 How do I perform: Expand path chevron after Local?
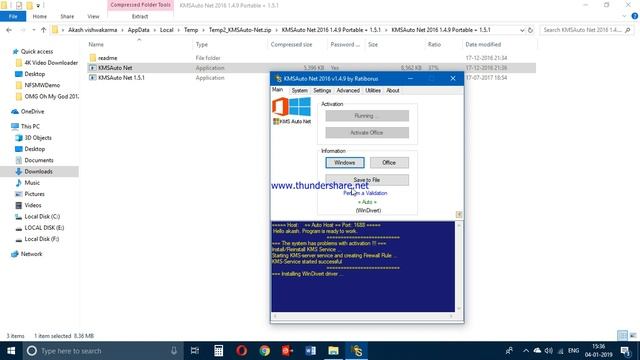tap(178, 30)
